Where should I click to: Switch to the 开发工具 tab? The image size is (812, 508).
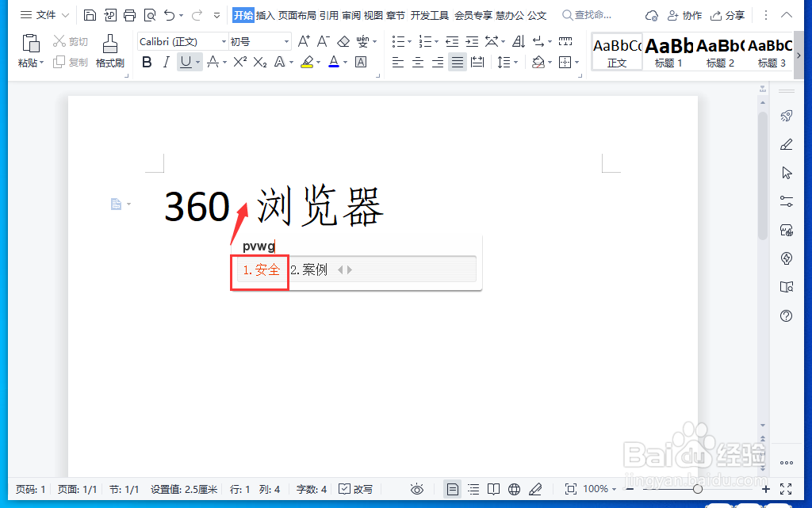(x=429, y=16)
